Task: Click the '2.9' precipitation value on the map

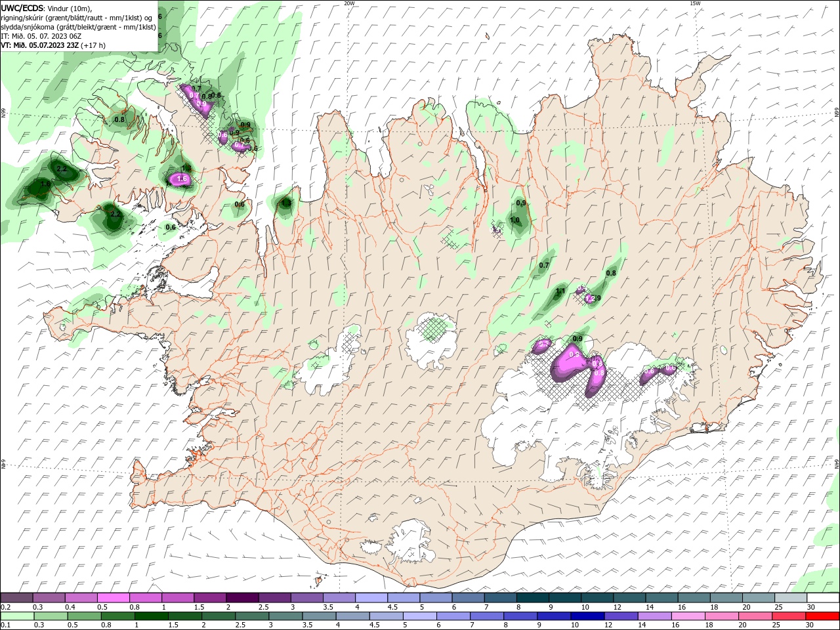Action: pyautogui.click(x=596, y=299)
